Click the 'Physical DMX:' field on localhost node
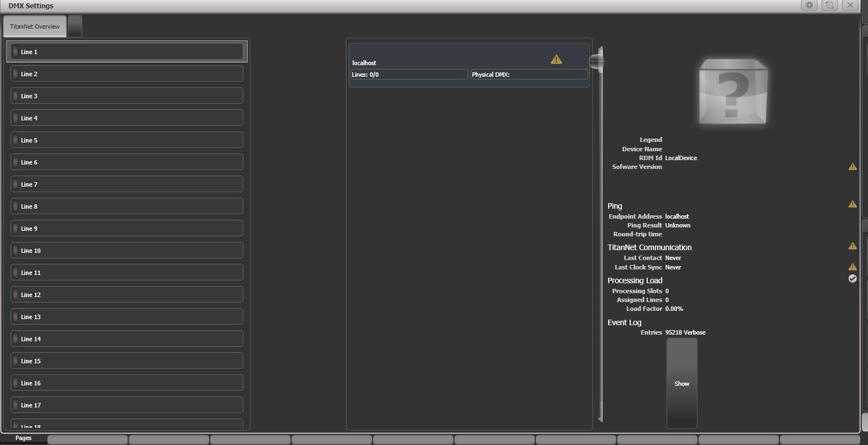 click(529, 75)
